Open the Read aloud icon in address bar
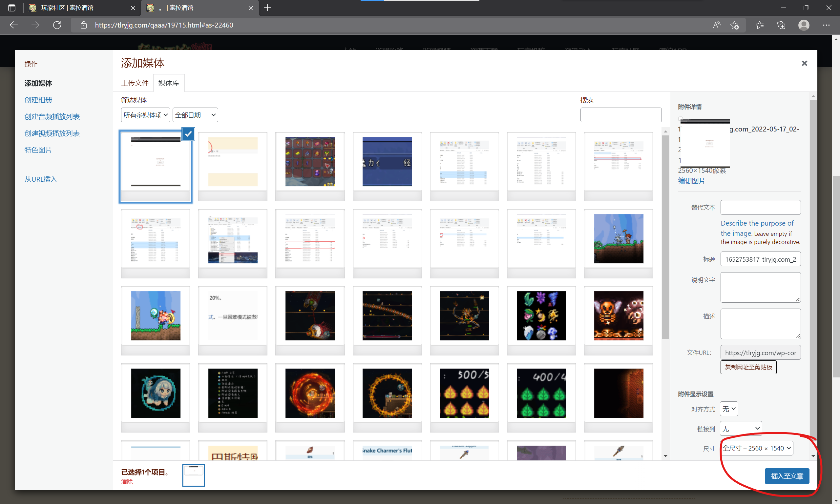 pos(716,25)
